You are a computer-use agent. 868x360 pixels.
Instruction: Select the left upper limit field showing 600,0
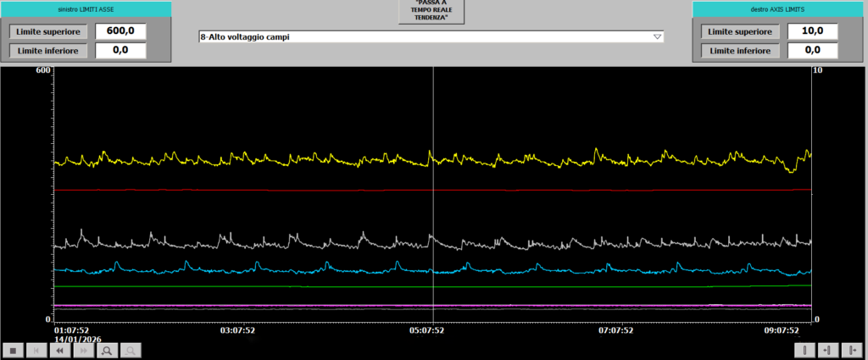[x=120, y=31]
